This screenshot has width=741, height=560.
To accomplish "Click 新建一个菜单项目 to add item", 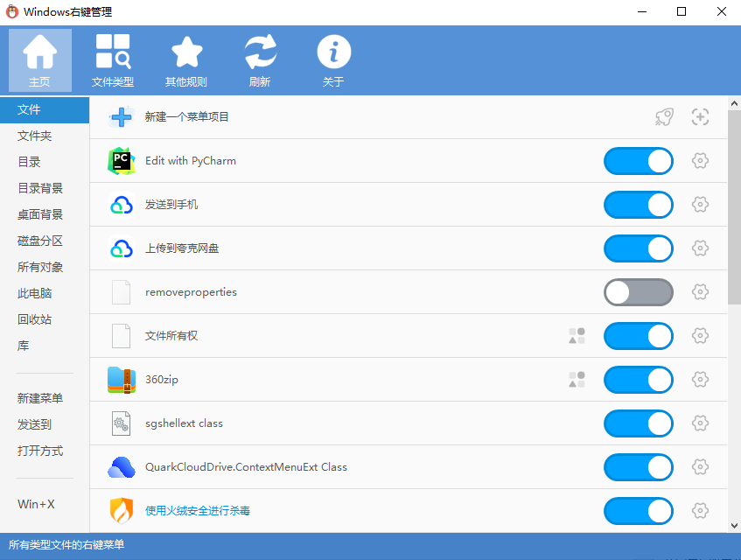I will tap(186, 117).
